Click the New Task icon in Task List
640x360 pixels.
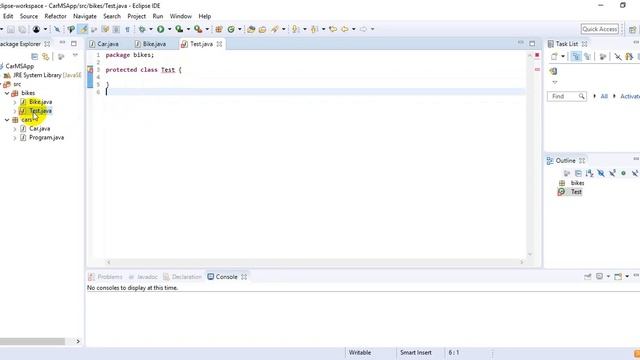pos(554,57)
